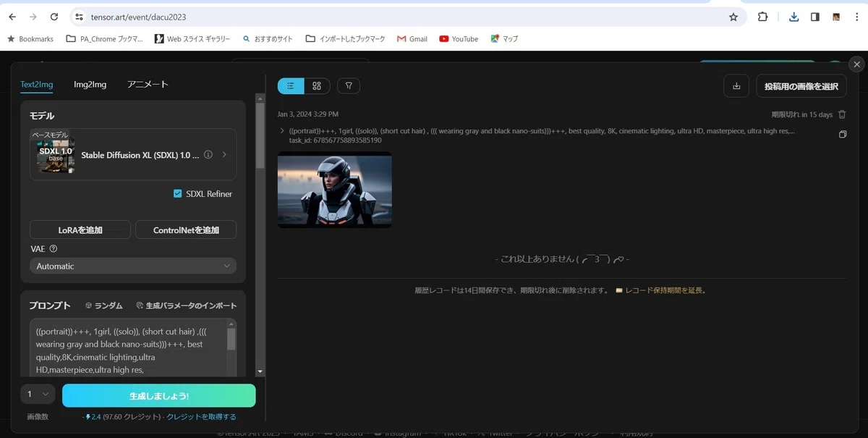This screenshot has height=438, width=868.
Task: Open Web スライス ギャラリー bookmark
Action: [192, 39]
